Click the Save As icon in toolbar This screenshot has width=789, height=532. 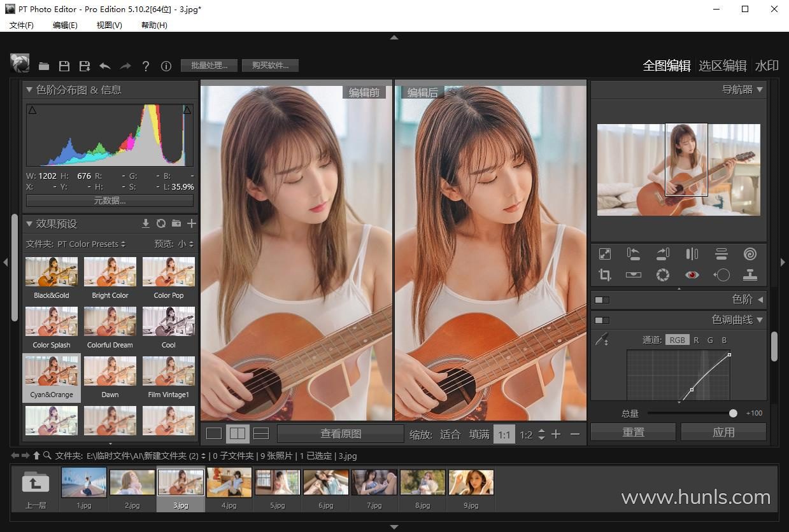[84, 66]
